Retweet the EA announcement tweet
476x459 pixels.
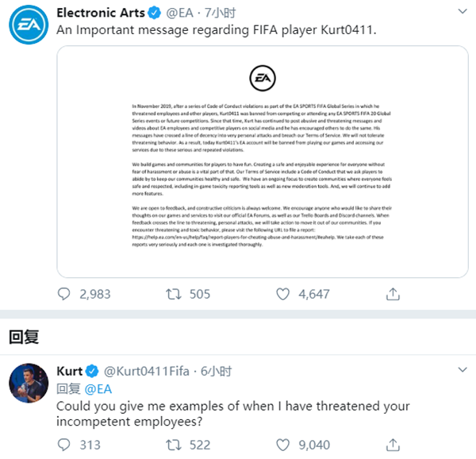[x=172, y=293]
